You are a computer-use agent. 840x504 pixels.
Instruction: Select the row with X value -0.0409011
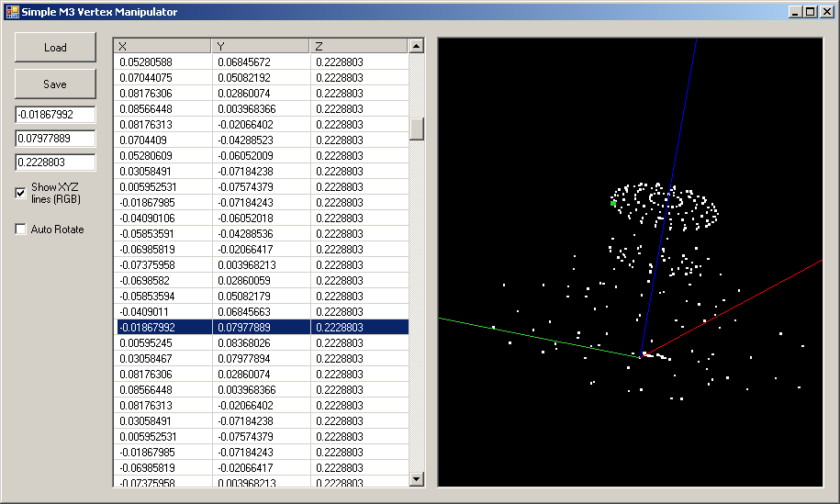pyautogui.click(x=262, y=312)
